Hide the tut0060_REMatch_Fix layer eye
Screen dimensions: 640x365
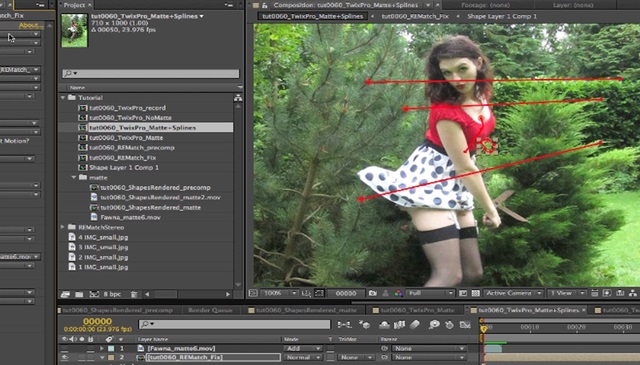[64, 357]
